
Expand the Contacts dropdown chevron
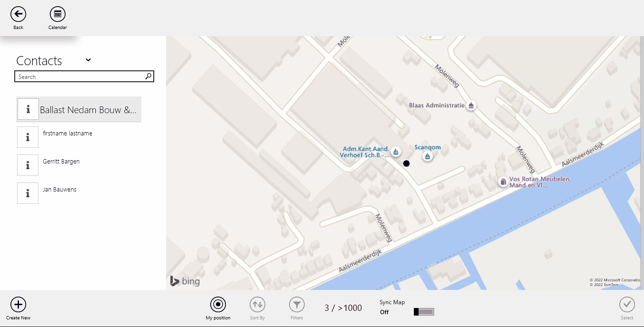pos(88,60)
